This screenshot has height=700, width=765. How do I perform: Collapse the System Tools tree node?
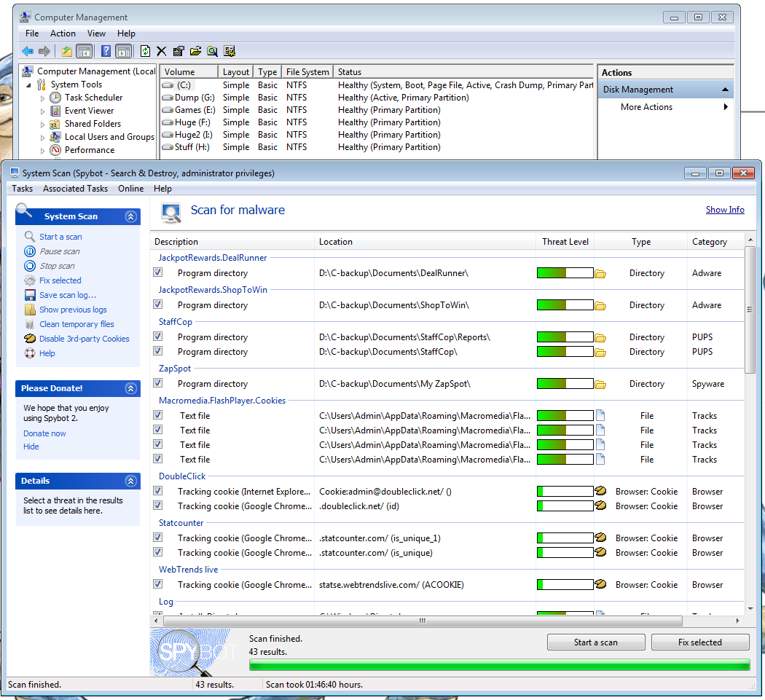click(29, 85)
